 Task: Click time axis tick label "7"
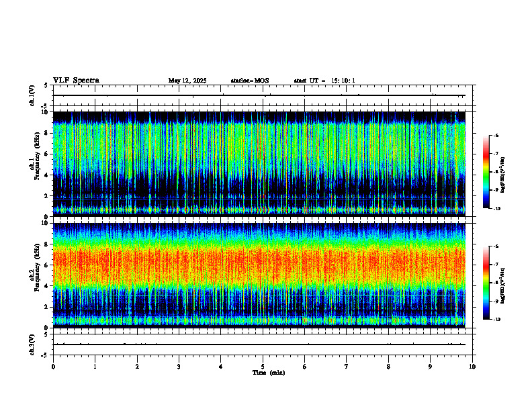click(347, 367)
